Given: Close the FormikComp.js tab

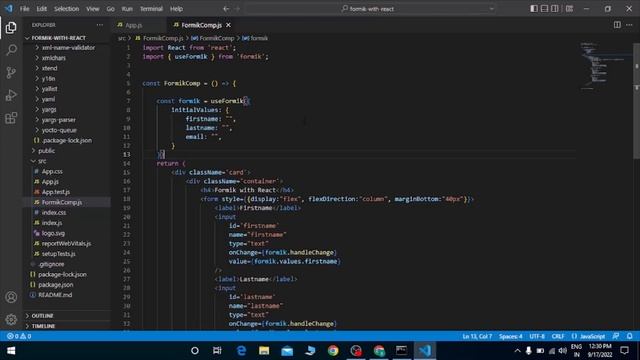Looking at the screenshot, I should pos(229,25).
